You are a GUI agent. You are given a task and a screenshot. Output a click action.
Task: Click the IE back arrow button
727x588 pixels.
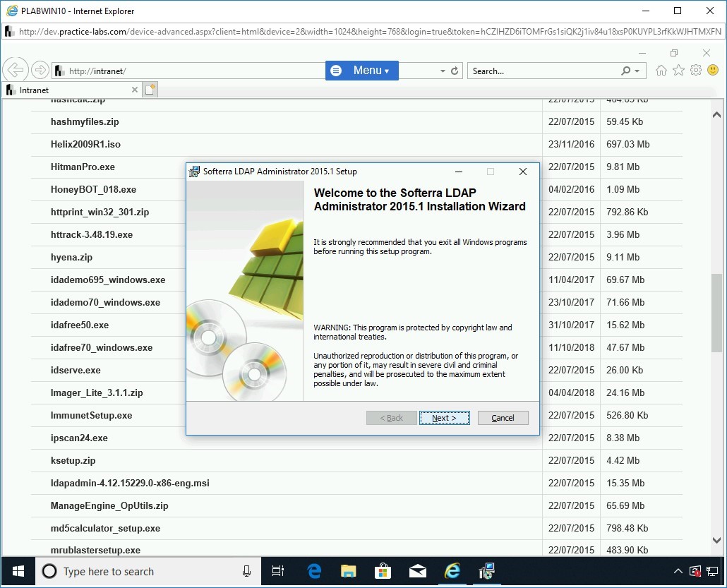coord(15,70)
